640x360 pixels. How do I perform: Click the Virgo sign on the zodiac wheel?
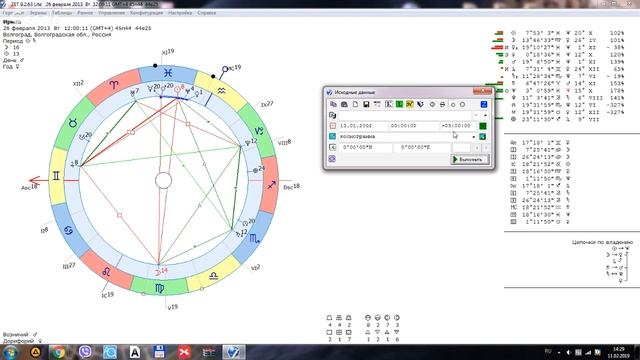(159, 288)
